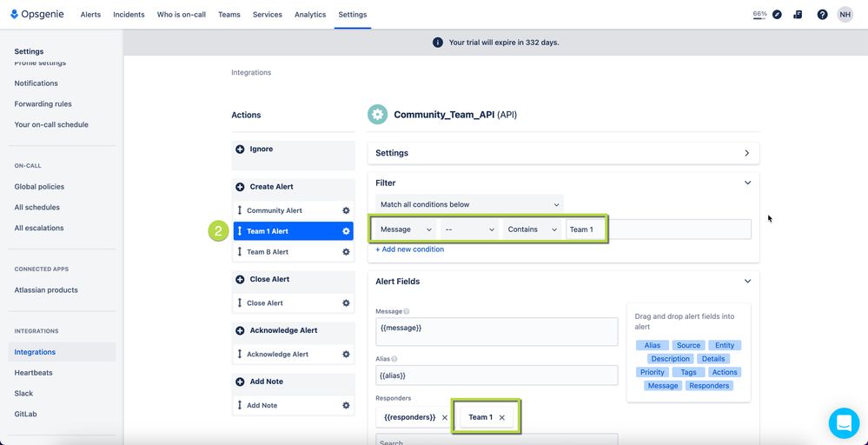Screen dimensions: 868x445
Task: Click the plus icon beside Add Note
Action: (x=241, y=382)
